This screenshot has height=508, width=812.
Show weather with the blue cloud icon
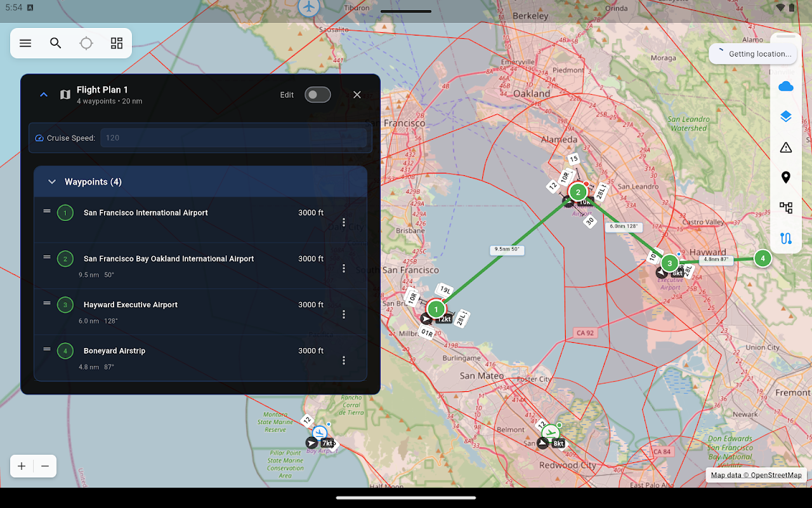point(786,86)
